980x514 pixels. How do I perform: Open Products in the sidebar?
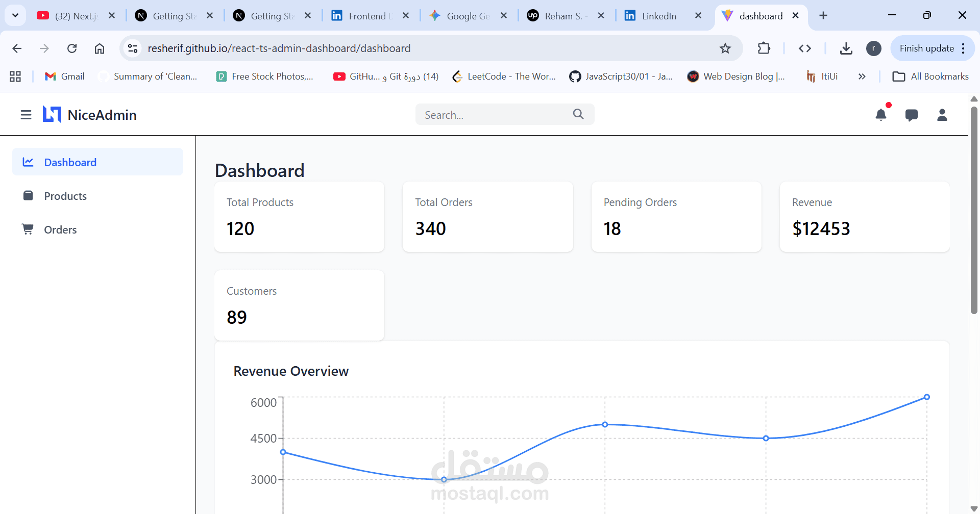tap(97, 196)
